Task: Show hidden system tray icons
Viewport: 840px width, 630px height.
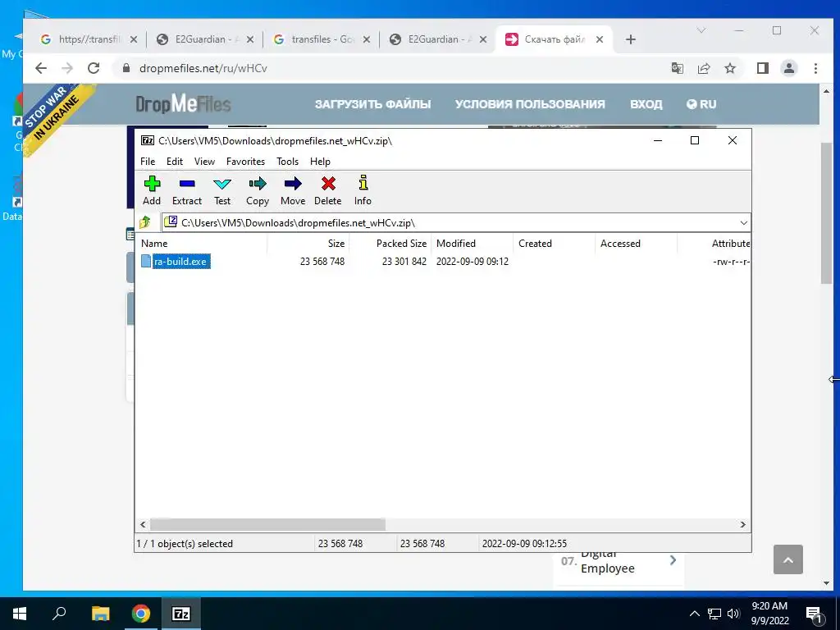Action: point(694,614)
